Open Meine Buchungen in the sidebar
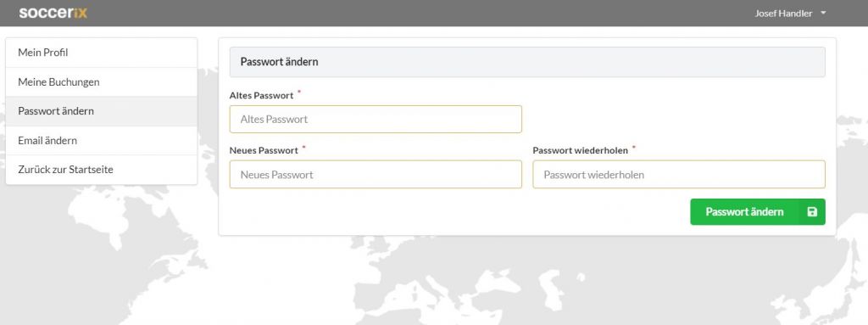Image resolution: width=868 pixels, height=325 pixels. (x=102, y=82)
